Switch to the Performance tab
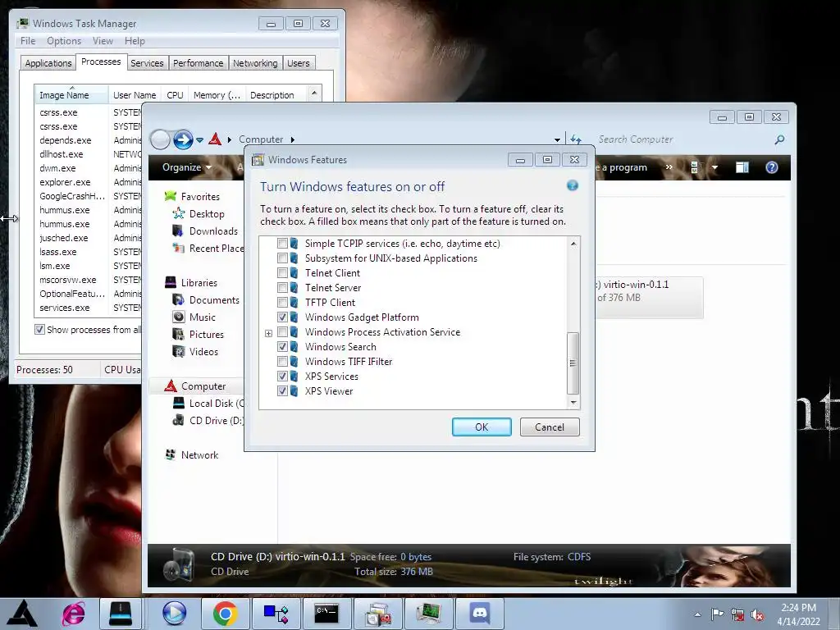Image resolution: width=840 pixels, height=630 pixels. [x=199, y=63]
